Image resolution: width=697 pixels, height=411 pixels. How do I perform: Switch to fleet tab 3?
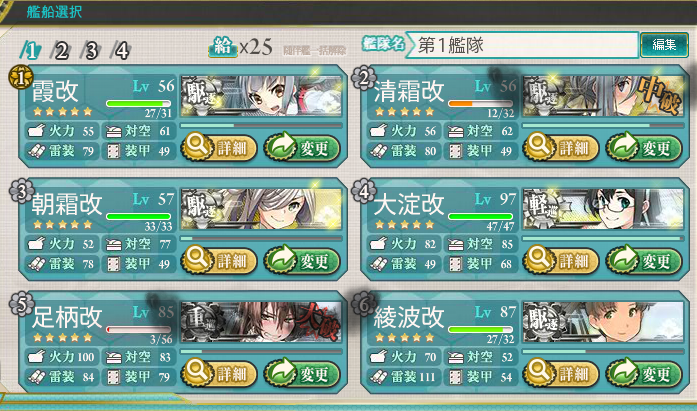(91, 51)
